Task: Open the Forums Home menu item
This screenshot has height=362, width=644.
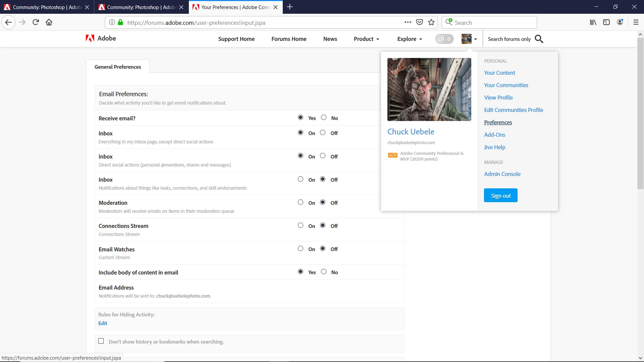Action: (x=289, y=39)
